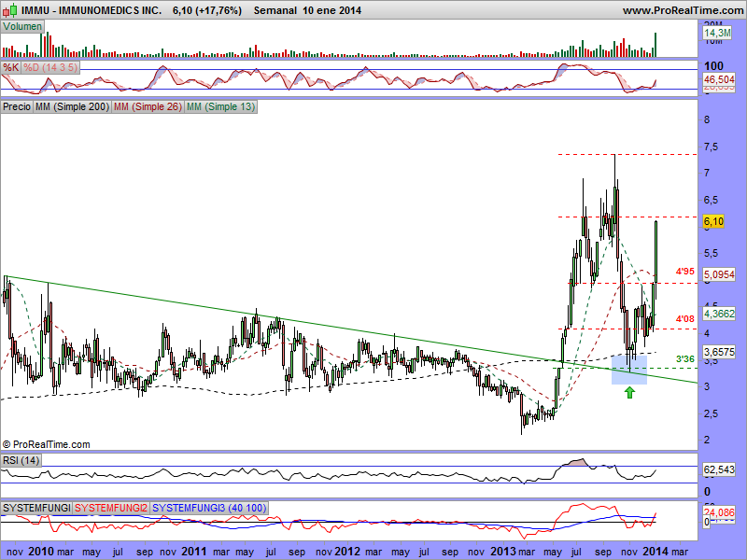
Task: Click the 100 level on stochastic scale
Action: [x=713, y=66]
